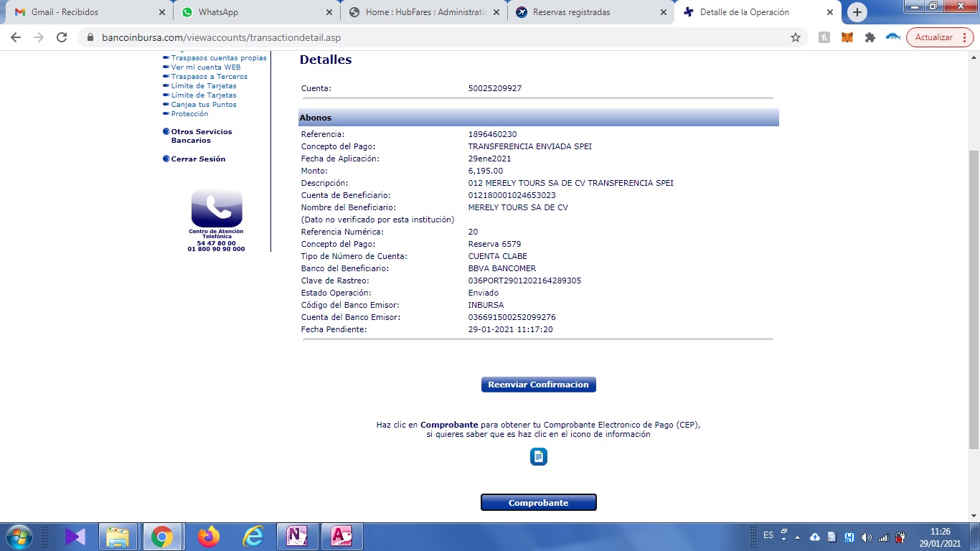Open Ver mi cuenta WEB link
The height and width of the screenshot is (551, 980).
[206, 67]
